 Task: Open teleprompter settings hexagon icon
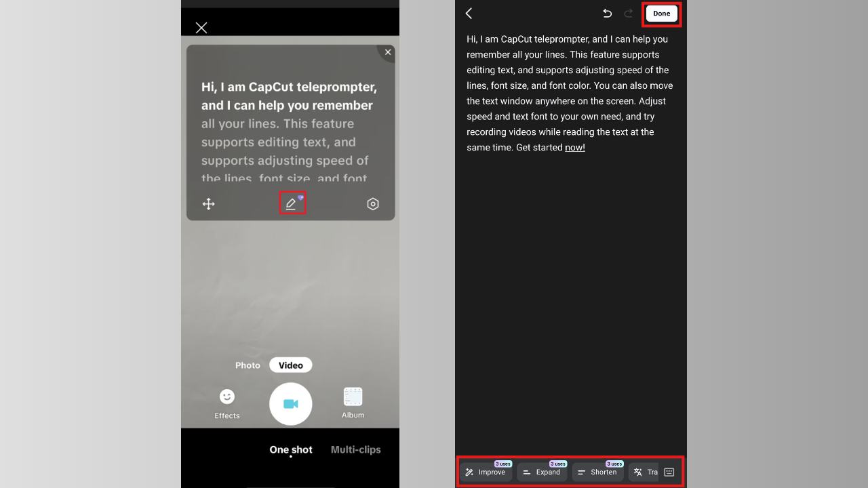[x=373, y=204]
